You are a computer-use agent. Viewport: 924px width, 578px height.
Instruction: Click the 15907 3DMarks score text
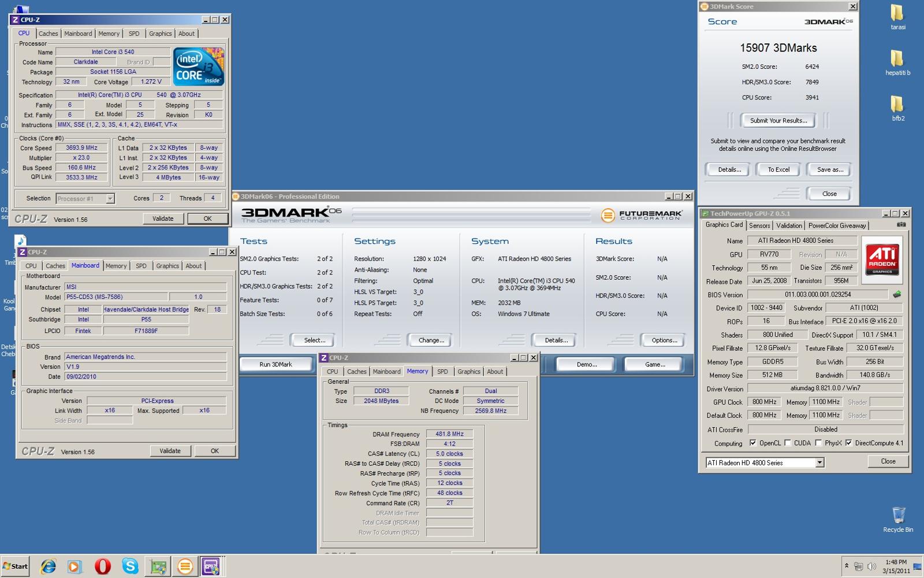(x=778, y=48)
